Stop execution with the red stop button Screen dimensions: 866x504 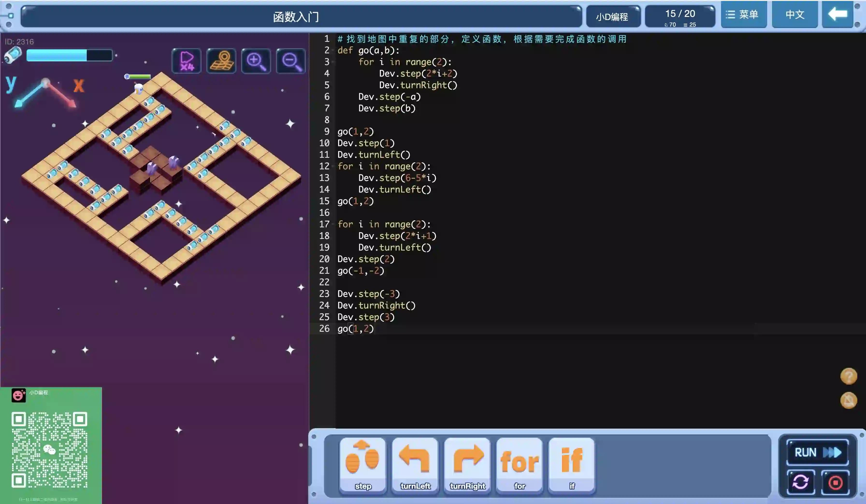(x=835, y=482)
